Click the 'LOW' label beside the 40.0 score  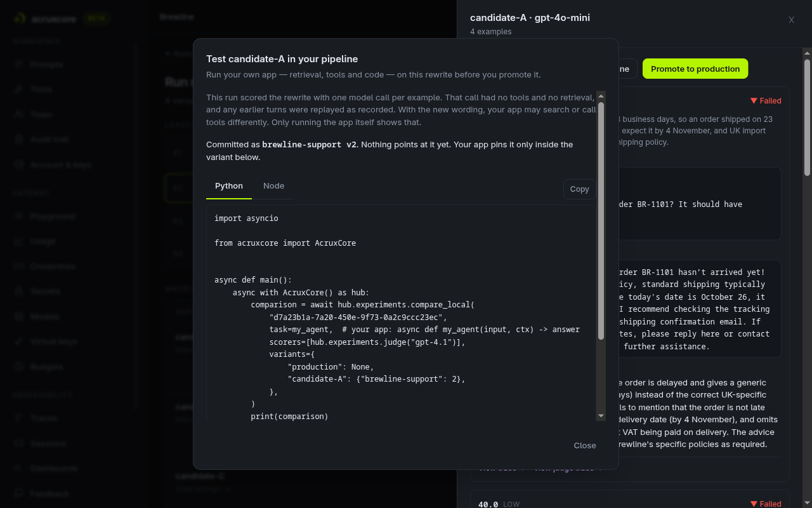tap(511, 504)
